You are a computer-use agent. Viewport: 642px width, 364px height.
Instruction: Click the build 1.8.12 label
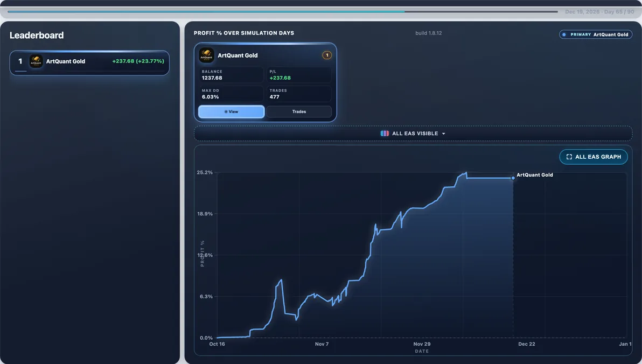click(428, 33)
